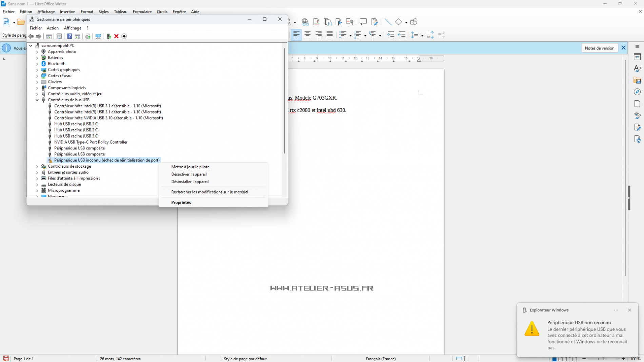Click the Notes de version button
Viewport: 644px width, 362px height.
(x=599, y=48)
